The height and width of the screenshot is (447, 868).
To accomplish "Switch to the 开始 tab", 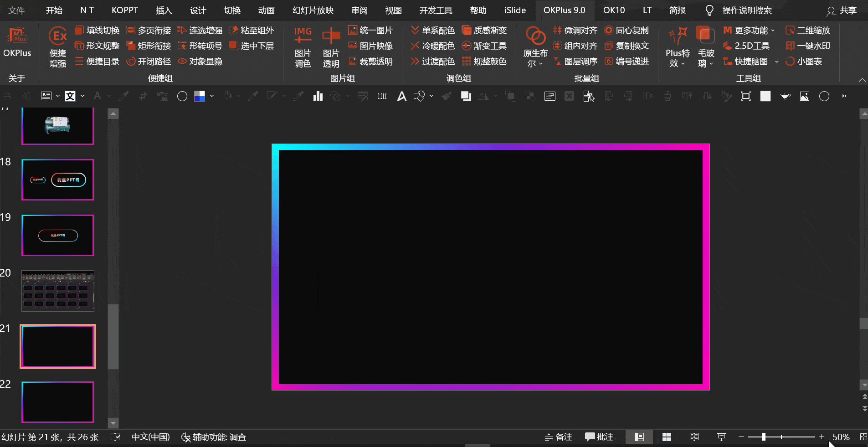I will coord(54,10).
